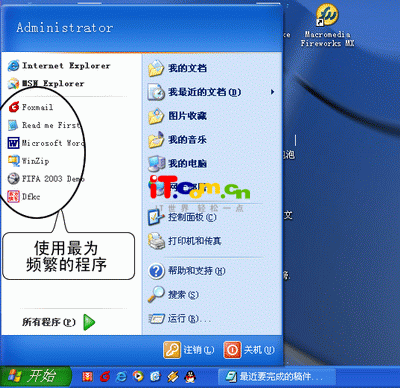400x388 pixels.
Task: Expand 我最近的文档 submenu arrow
Action: click(x=273, y=92)
